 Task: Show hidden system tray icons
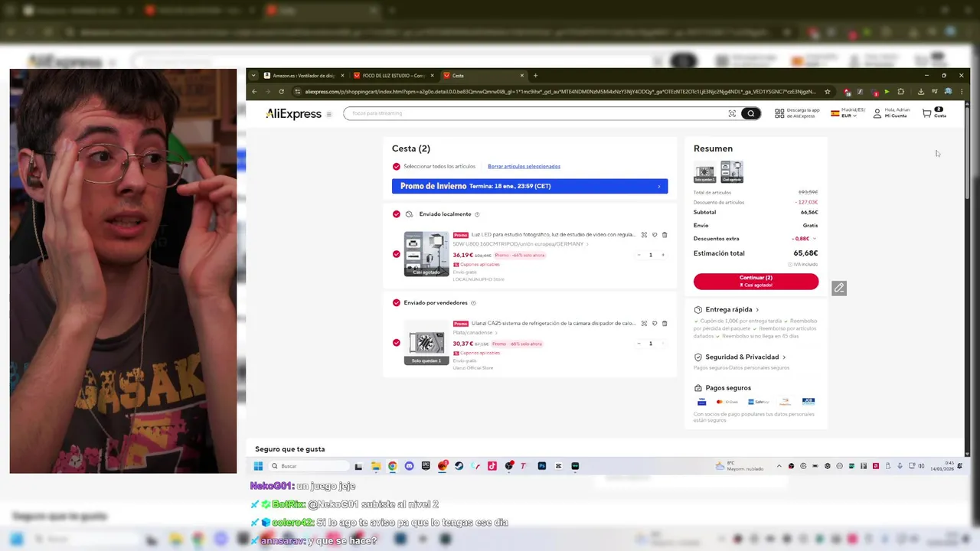click(779, 466)
